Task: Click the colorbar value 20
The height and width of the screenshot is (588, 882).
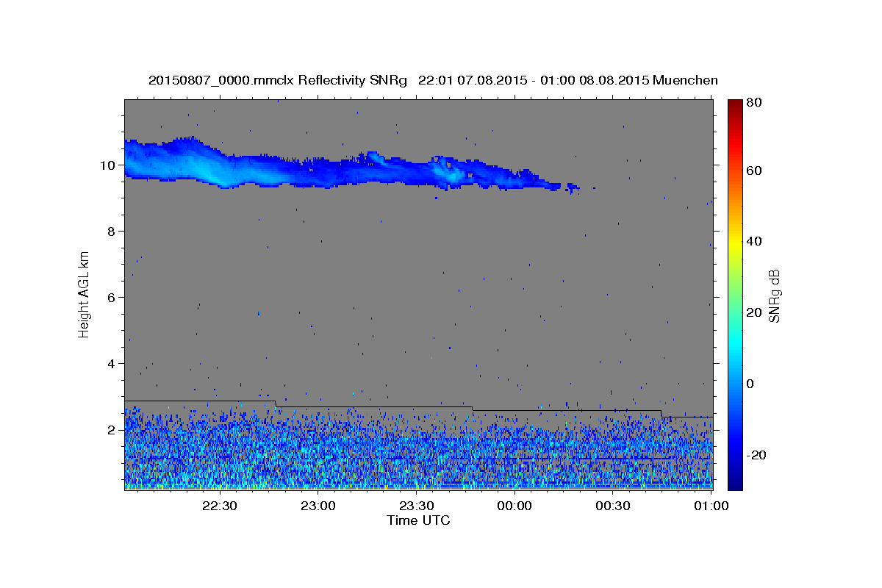Action: point(754,312)
